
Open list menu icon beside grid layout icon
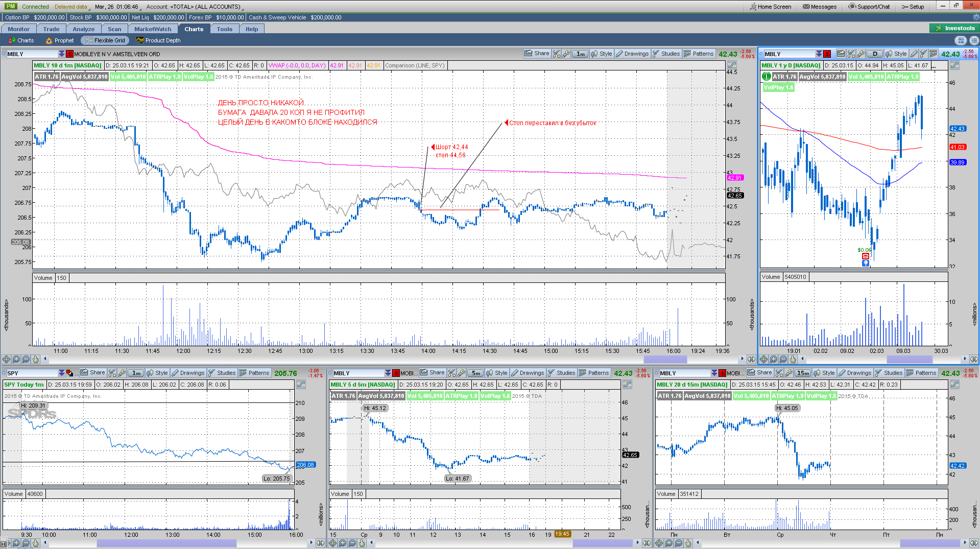point(973,40)
